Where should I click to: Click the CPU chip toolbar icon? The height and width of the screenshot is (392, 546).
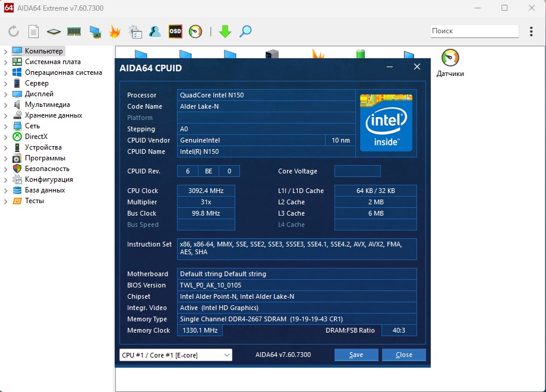[53, 31]
